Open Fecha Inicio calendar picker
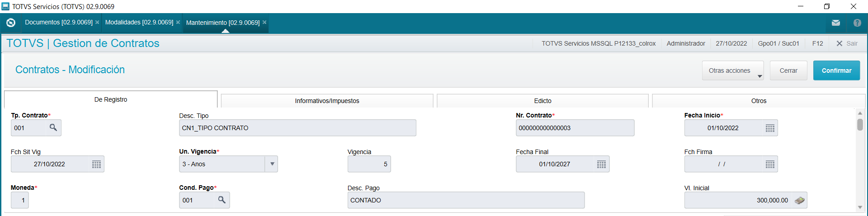Screen dimensions: 868x216 (770, 128)
